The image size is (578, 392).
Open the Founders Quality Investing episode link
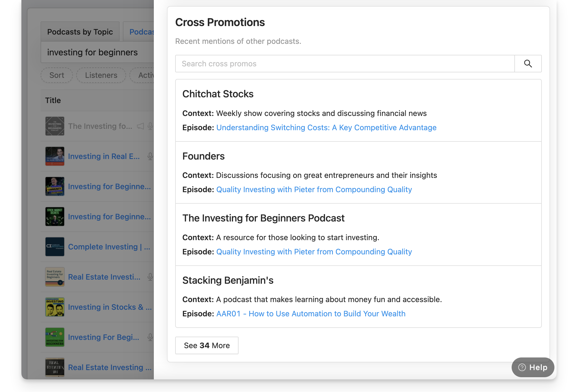(x=314, y=189)
